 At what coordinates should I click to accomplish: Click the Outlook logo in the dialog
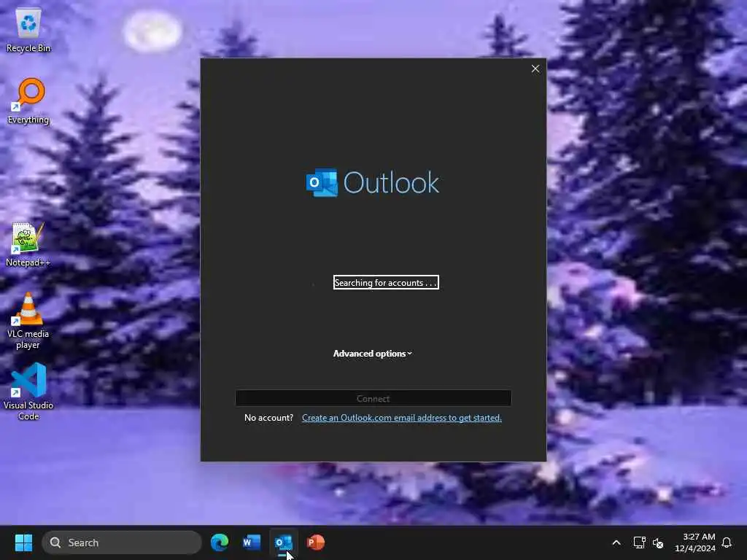point(373,182)
